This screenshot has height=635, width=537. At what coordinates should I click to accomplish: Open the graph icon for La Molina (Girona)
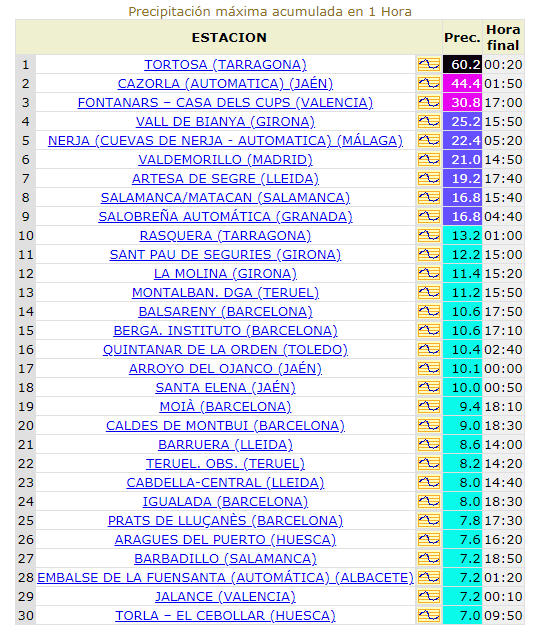pyautogui.click(x=428, y=274)
